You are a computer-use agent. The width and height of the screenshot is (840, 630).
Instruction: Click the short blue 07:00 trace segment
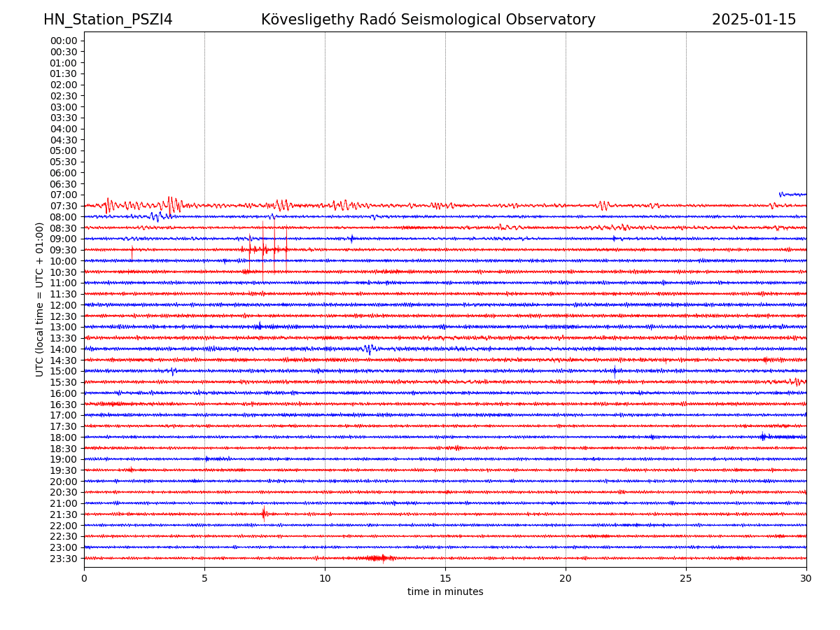pos(792,194)
